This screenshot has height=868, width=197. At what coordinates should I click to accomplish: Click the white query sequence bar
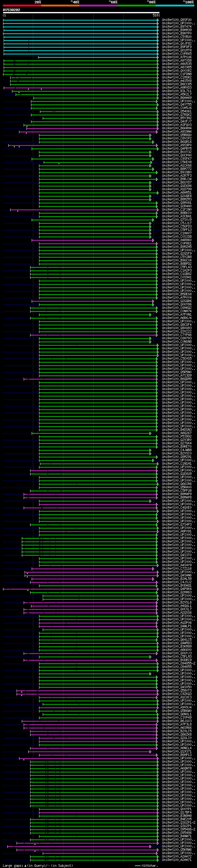coord(81,13)
